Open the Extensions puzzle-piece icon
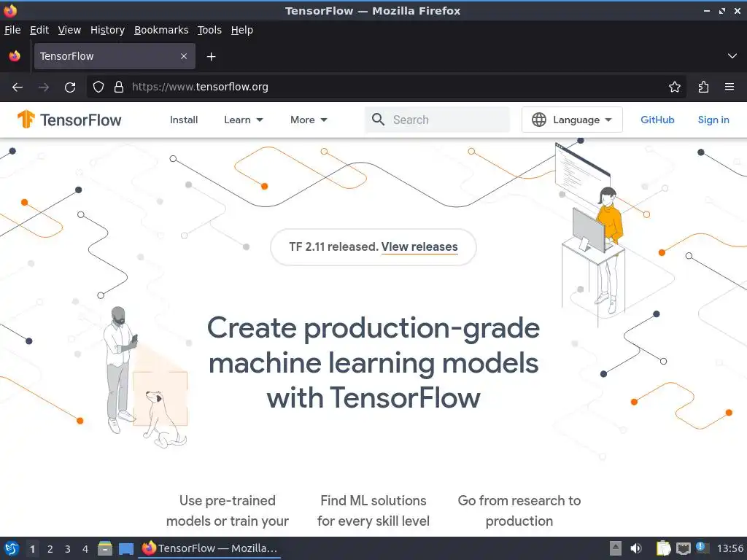747x560 pixels. click(x=703, y=87)
